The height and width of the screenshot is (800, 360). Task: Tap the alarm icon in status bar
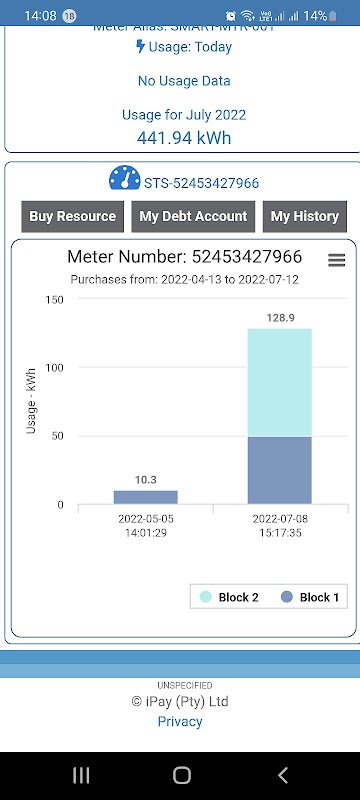(x=230, y=16)
